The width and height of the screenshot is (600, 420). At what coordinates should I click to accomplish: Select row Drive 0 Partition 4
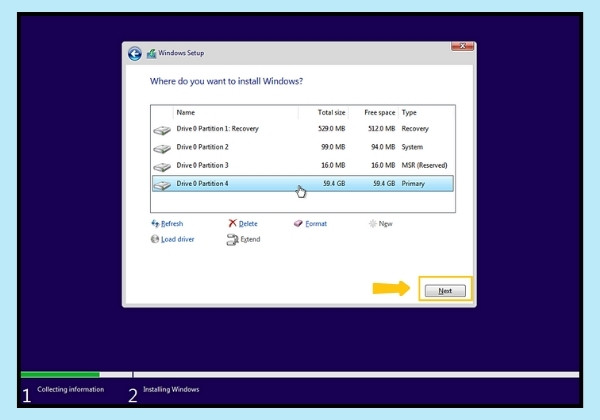click(303, 184)
